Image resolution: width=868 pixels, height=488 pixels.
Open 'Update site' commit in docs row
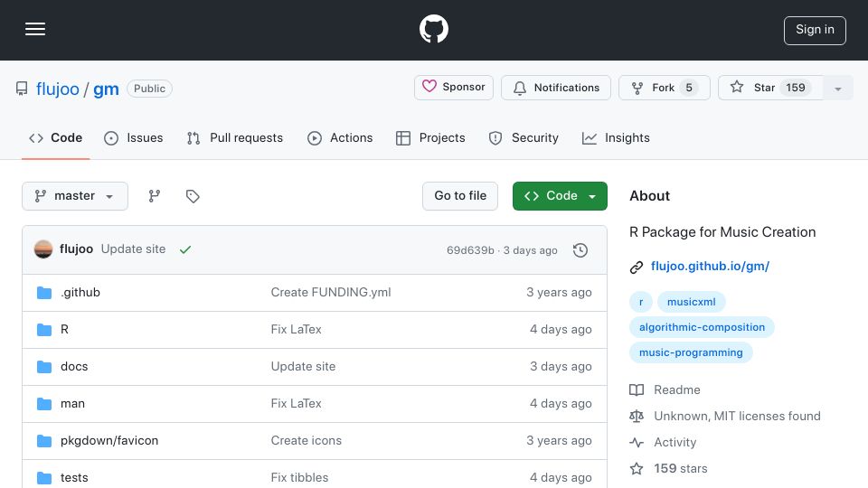[303, 366]
